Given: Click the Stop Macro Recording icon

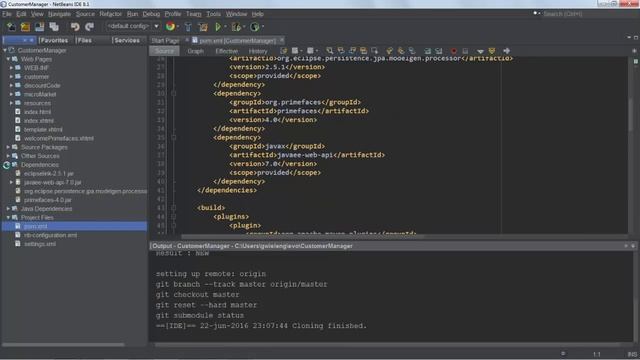Looking at the screenshot, I should coord(465,51).
